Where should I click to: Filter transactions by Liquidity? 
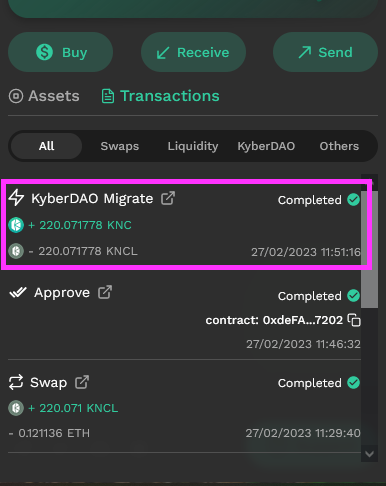click(193, 146)
